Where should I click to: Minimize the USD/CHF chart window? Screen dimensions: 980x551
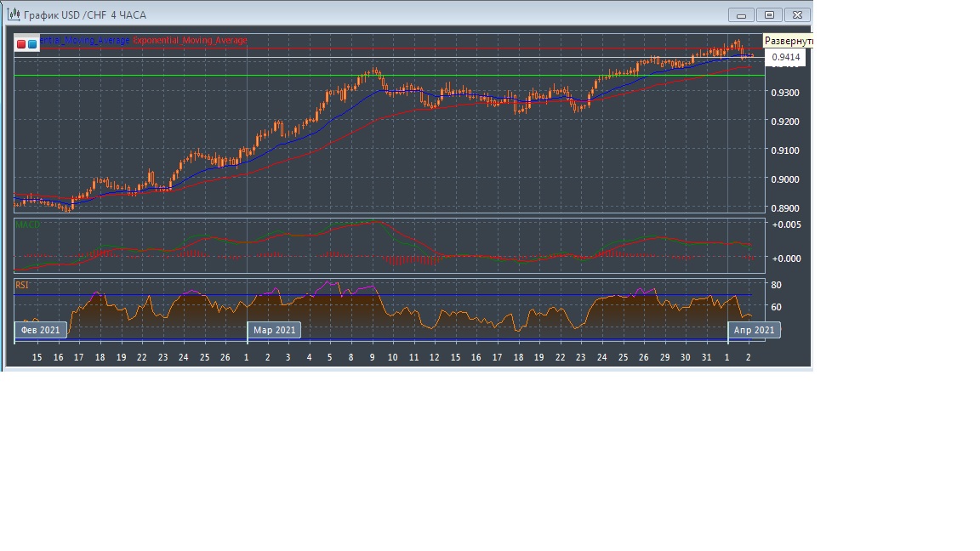click(x=742, y=15)
